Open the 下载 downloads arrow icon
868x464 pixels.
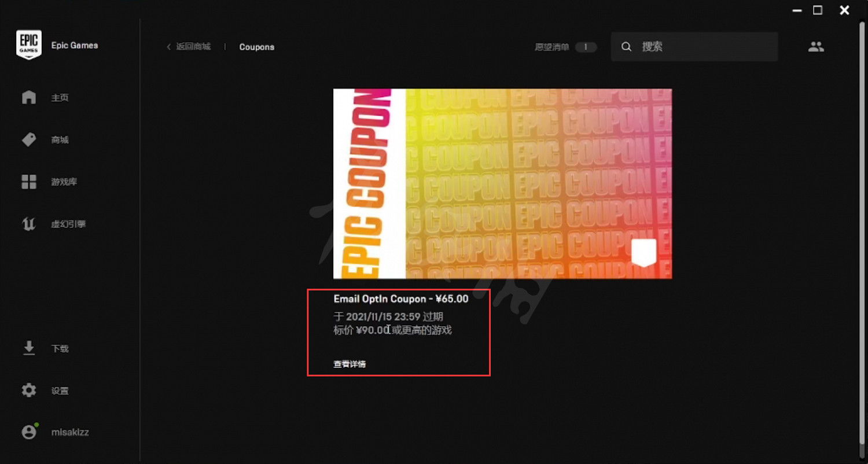tap(28, 348)
